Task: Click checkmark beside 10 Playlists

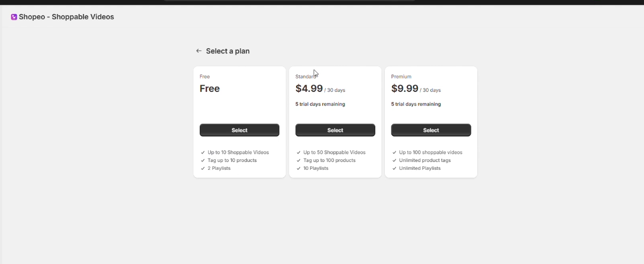Action: [x=299, y=168]
